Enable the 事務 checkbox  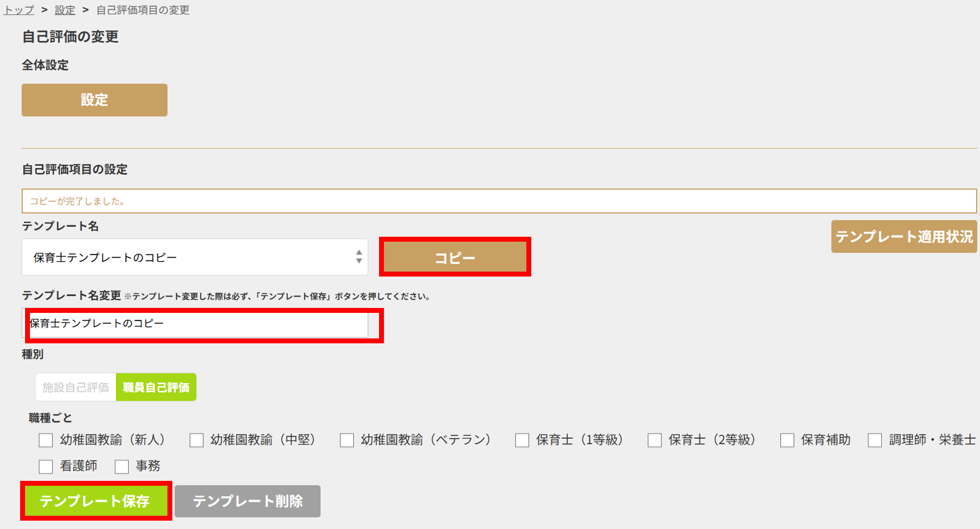(x=121, y=466)
